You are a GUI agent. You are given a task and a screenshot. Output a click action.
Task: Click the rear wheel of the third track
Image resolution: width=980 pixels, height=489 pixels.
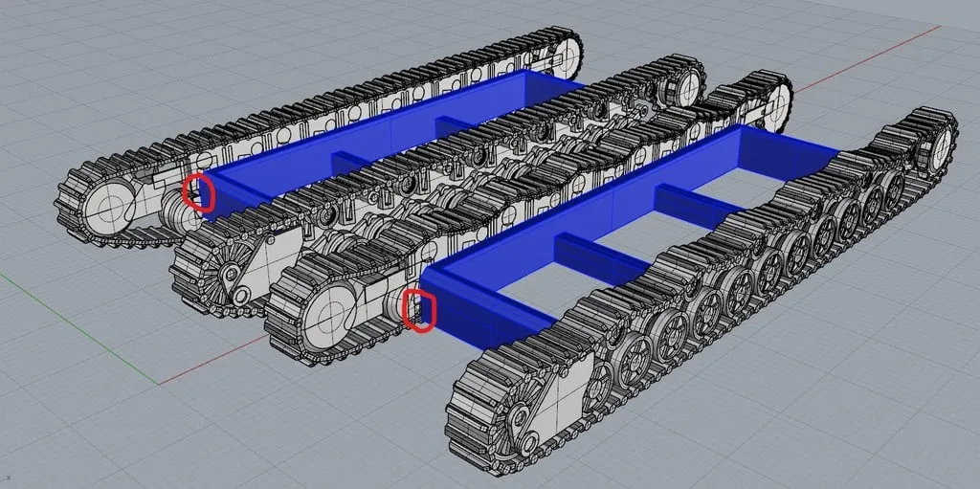point(773,98)
